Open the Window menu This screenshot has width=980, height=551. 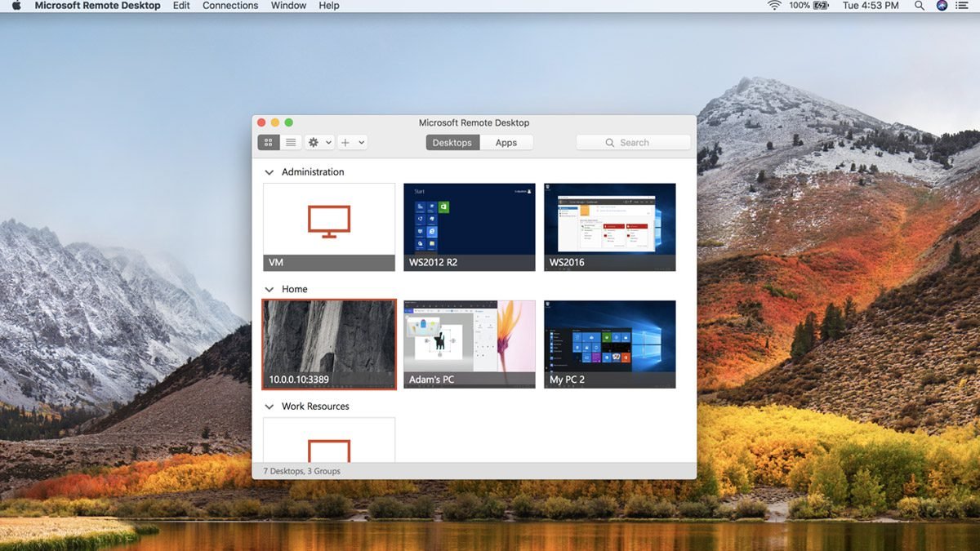(x=288, y=6)
